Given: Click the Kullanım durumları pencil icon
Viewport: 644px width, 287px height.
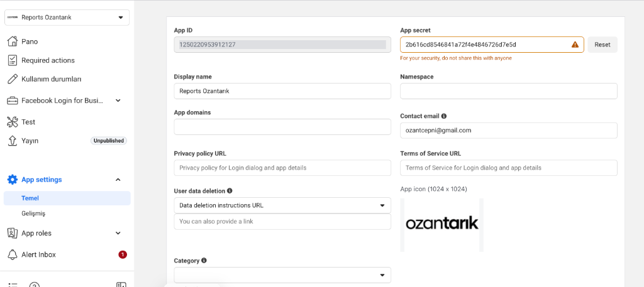Looking at the screenshot, I should [11, 79].
